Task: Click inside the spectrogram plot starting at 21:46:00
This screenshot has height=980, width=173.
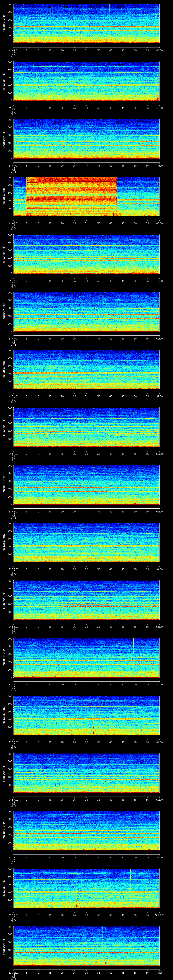Action: click(x=87, y=139)
